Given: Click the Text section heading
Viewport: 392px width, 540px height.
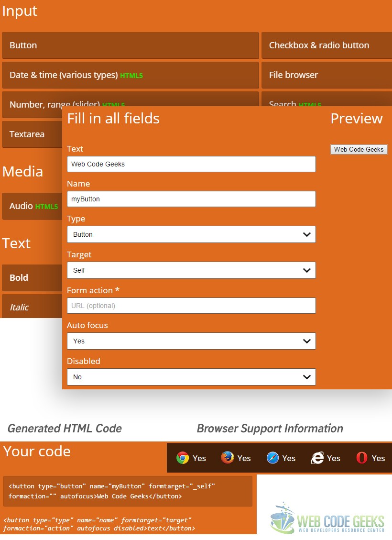Looking at the screenshot, I should click(16, 243).
